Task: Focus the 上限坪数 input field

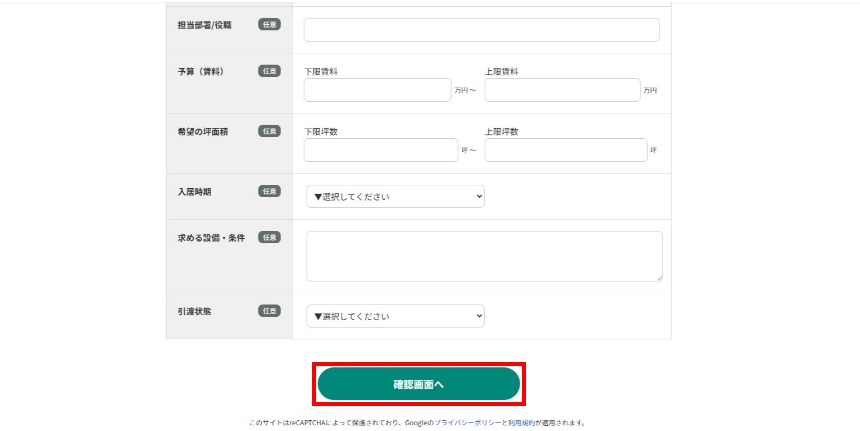Action: (x=565, y=150)
